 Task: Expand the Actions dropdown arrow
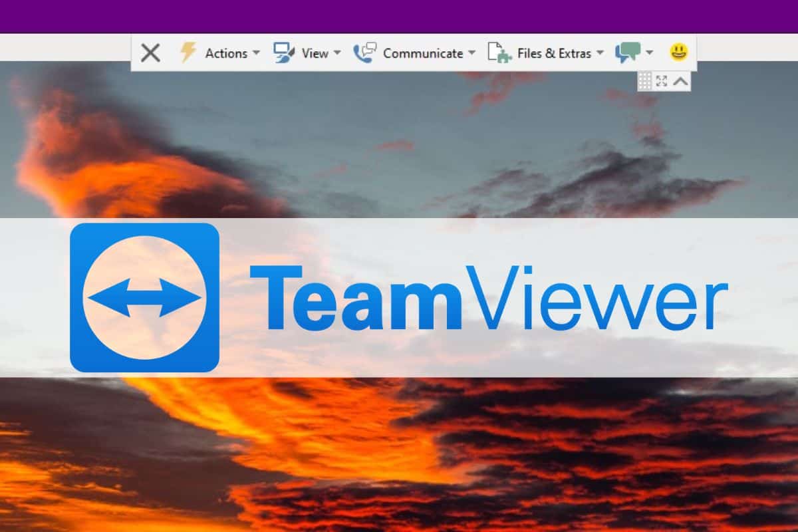tap(255, 53)
